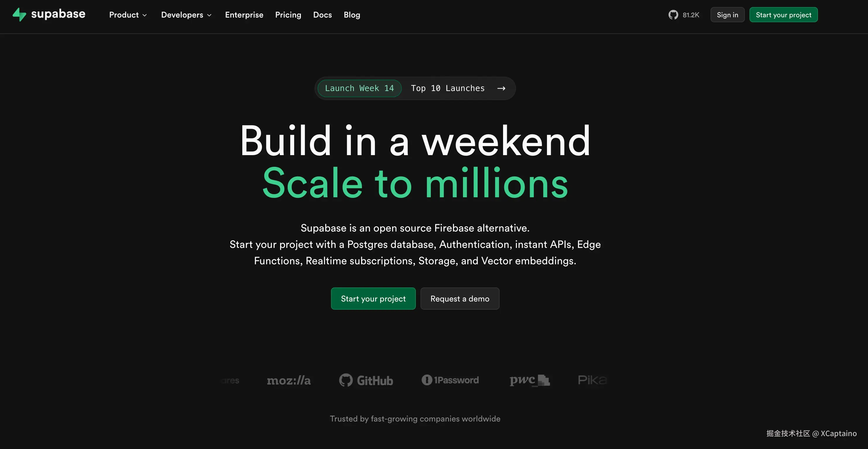
Task: Click the PwC logo
Action: click(x=529, y=380)
